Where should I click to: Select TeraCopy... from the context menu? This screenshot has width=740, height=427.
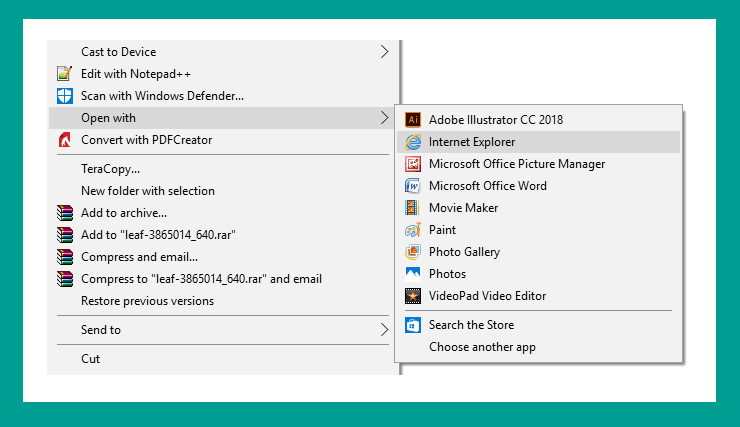point(224,169)
